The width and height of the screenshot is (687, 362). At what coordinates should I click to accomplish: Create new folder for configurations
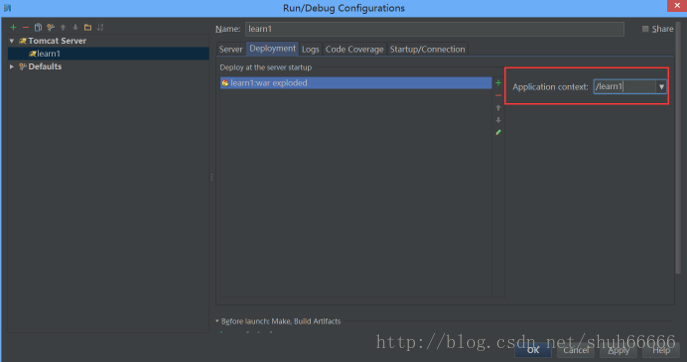click(88, 28)
